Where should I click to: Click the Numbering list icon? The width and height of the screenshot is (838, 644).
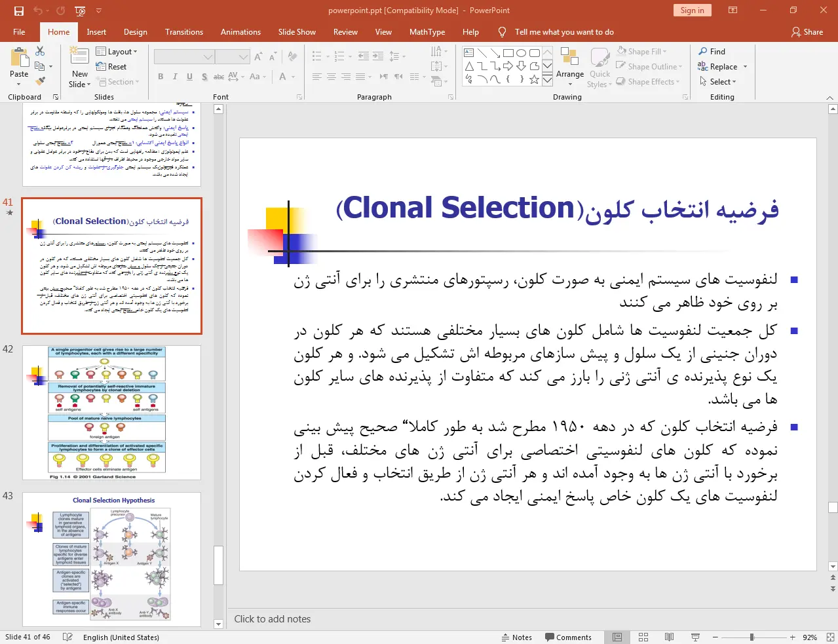(339, 56)
